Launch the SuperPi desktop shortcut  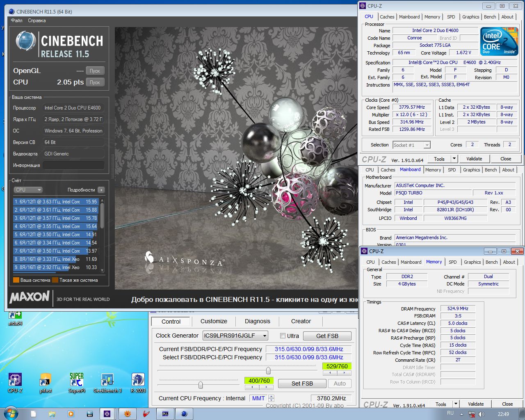click(77, 383)
